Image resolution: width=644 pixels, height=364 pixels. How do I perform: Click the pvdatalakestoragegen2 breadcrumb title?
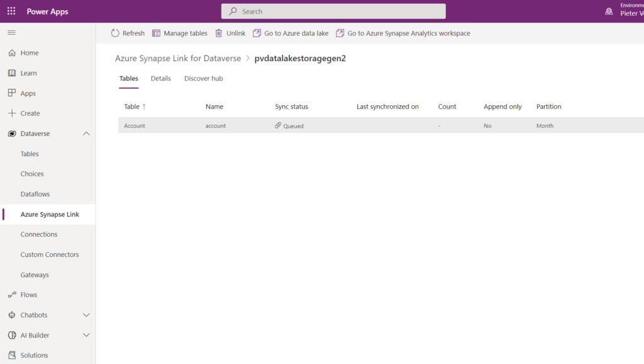(300, 58)
